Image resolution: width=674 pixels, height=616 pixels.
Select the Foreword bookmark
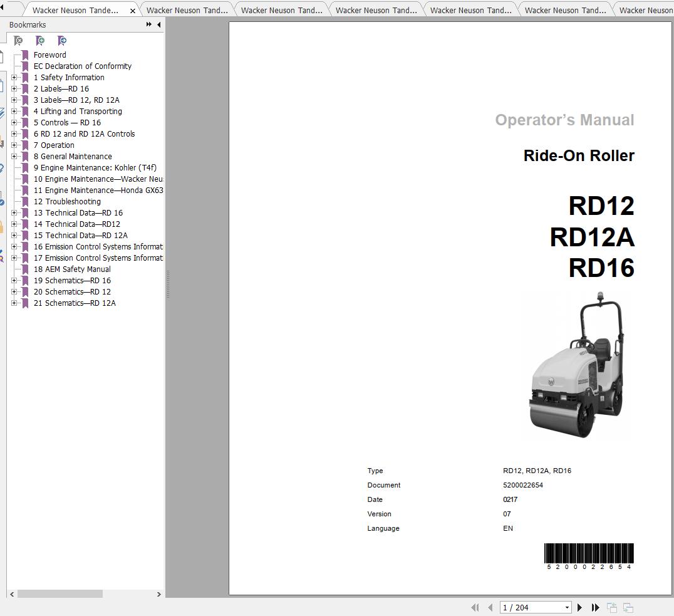49,55
